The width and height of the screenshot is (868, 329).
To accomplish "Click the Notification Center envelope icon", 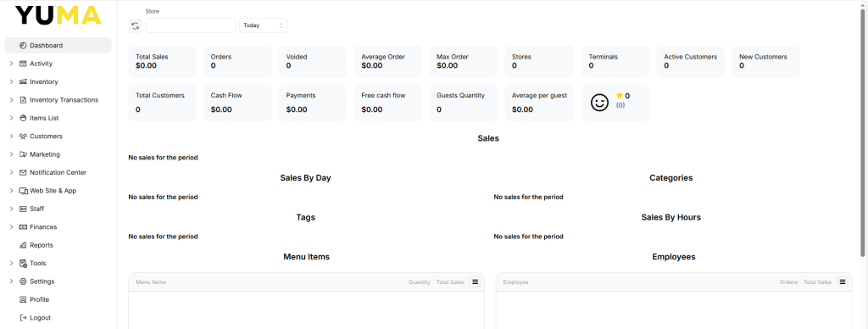I will (23, 173).
